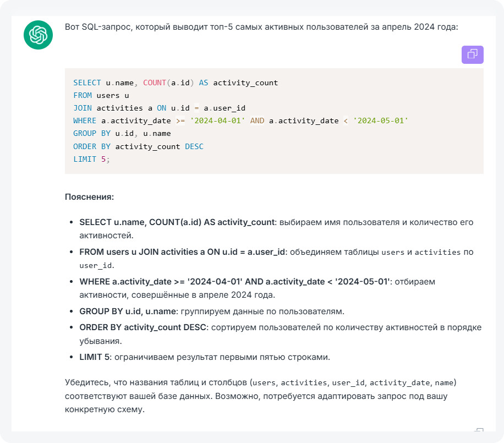
Task: Click the 'GROUP BY u.id, u.name' code line
Action: (x=122, y=133)
